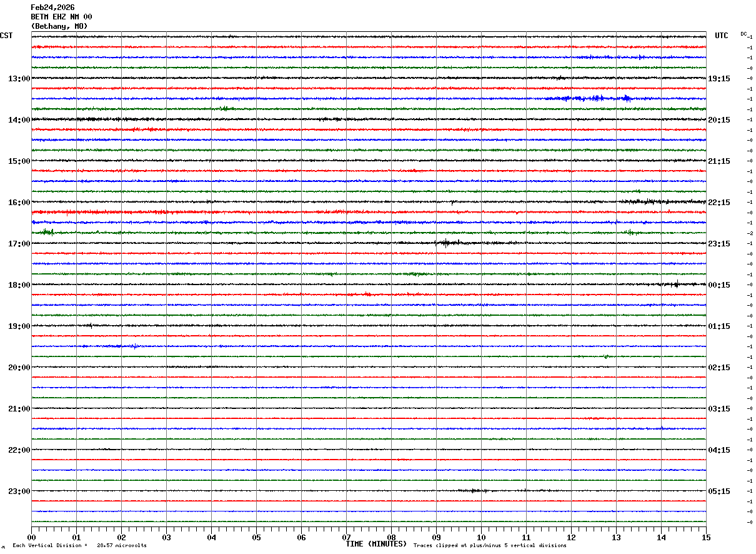The image size is (756, 554).
Task: Click the 21:15 UTC time label
Action: pos(719,161)
